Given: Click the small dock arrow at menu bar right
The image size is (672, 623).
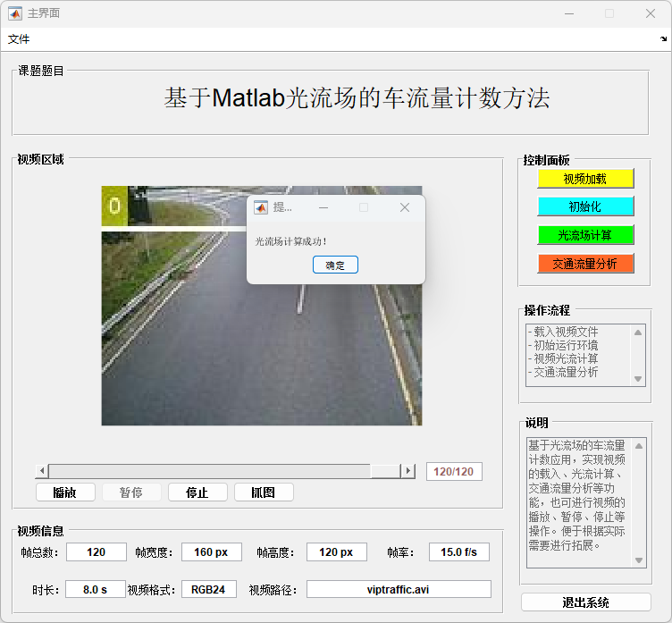Looking at the screenshot, I should [x=663, y=39].
